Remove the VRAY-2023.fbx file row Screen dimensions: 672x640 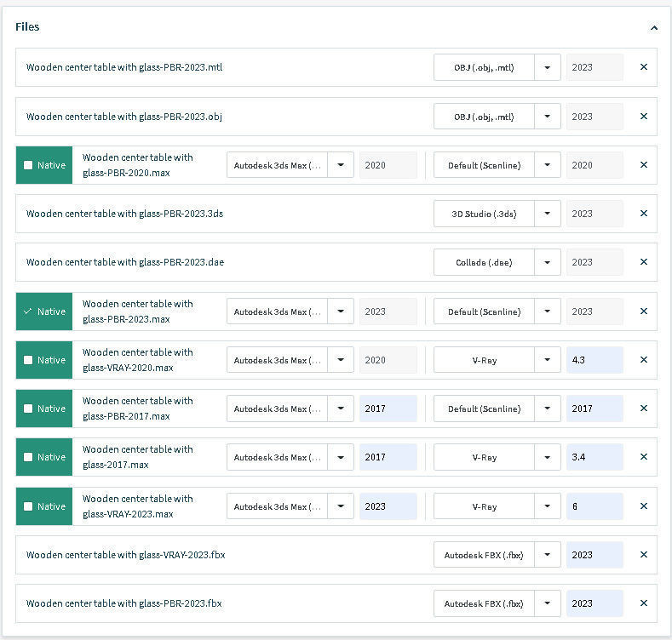point(643,555)
